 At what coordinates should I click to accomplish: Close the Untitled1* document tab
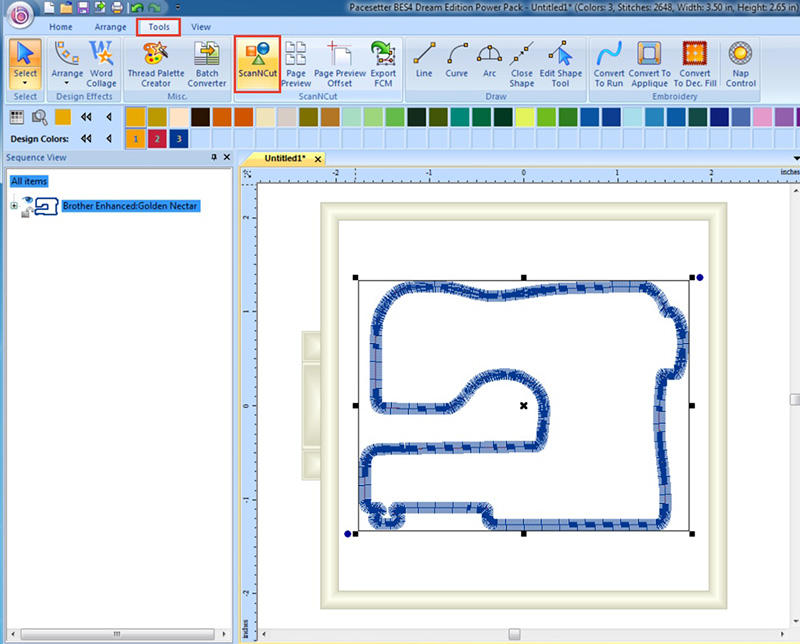pos(318,159)
